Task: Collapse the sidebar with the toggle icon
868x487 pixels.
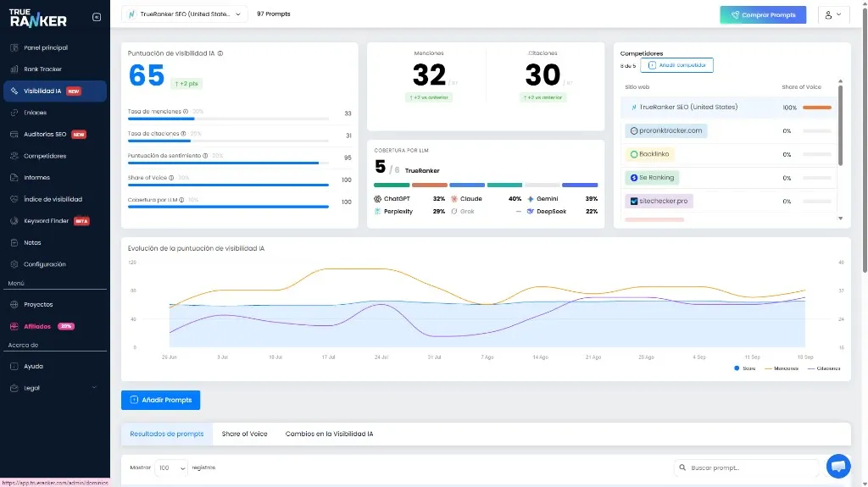Action: [97, 17]
